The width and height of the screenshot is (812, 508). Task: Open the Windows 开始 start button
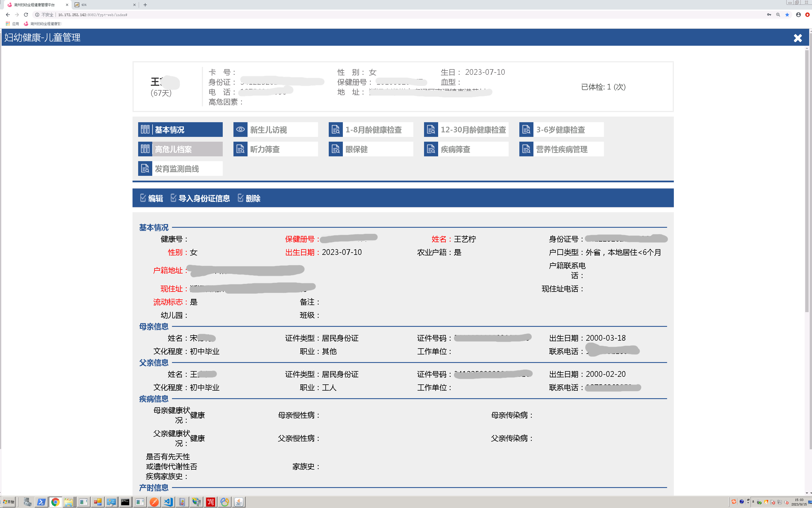coord(8,502)
